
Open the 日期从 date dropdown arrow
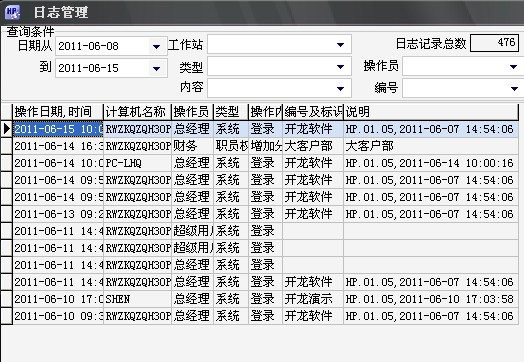(156, 46)
